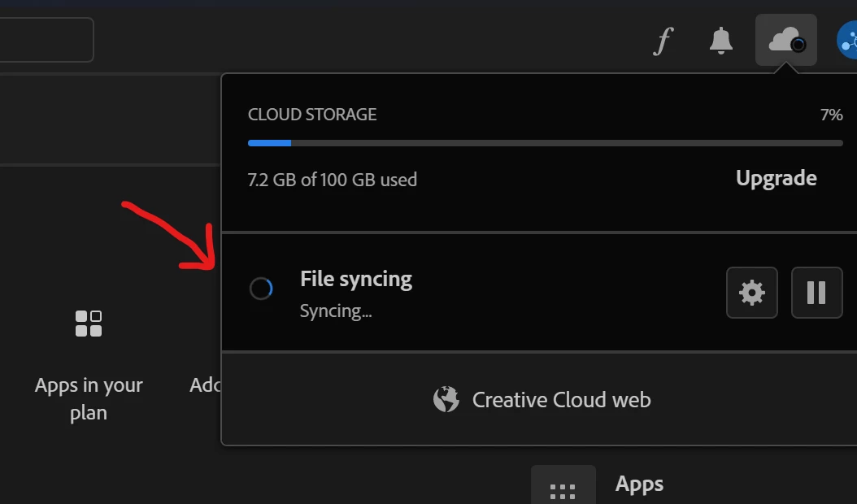Click the Syncing... status text

(x=336, y=311)
